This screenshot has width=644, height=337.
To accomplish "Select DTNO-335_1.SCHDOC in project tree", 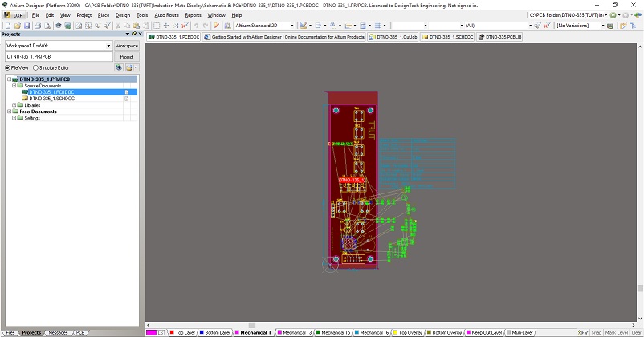I will (51, 99).
